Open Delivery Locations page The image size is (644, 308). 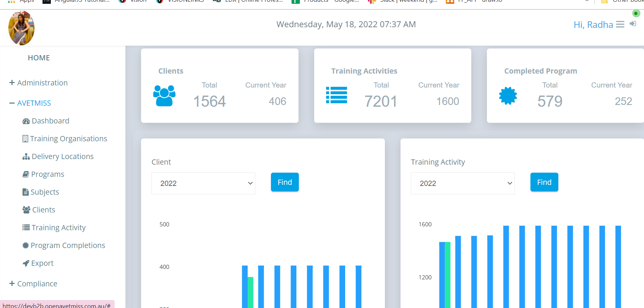coord(63,157)
